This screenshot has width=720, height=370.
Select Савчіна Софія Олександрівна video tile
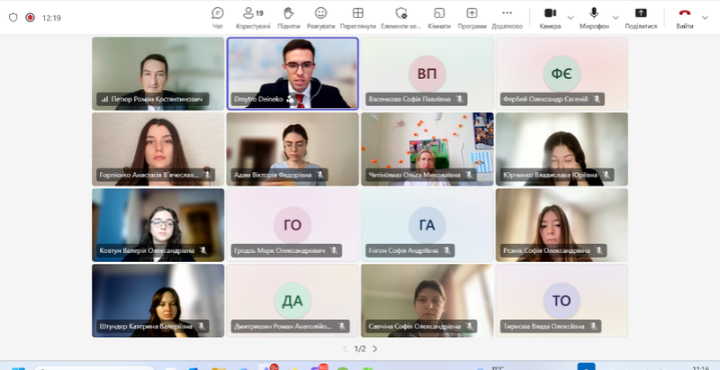tap(427, 301)
